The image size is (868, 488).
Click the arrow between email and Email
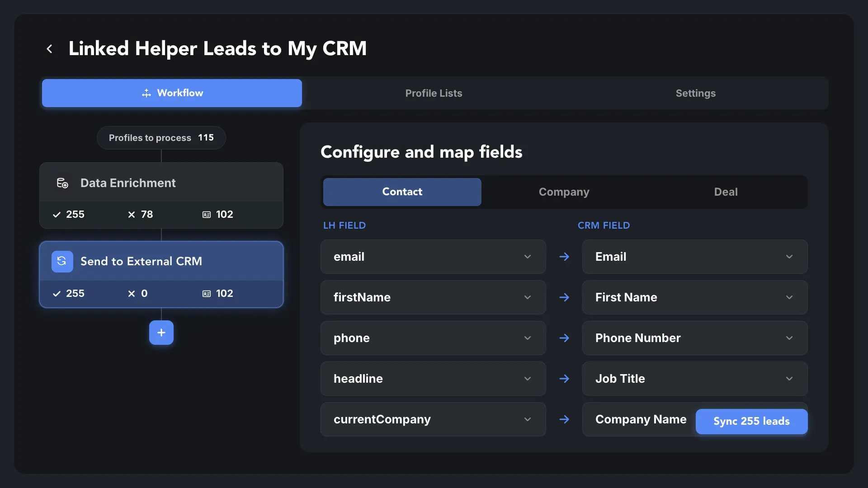(564, 257)
